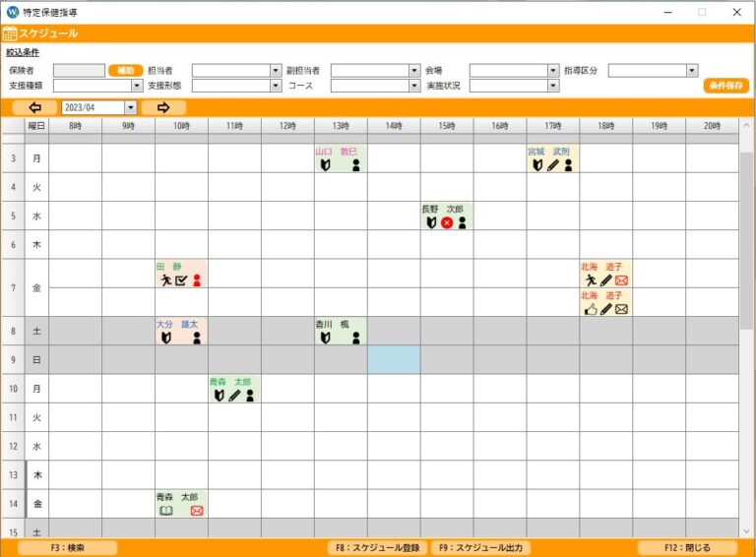Click beginner-mark icon in 香川 楓 entry

click(x=326, y=338)
